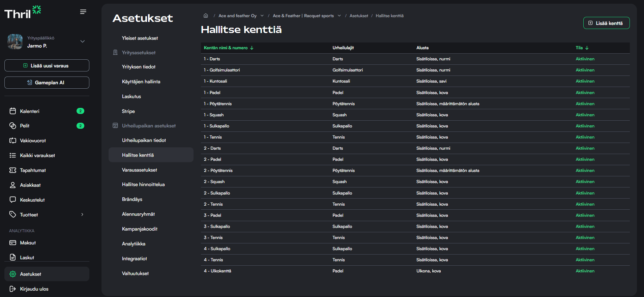The height and width of the screenshot is (297, 644).
Task: Click the Keskustelut chat bubble icon
Action: click(x=13, y=200)
